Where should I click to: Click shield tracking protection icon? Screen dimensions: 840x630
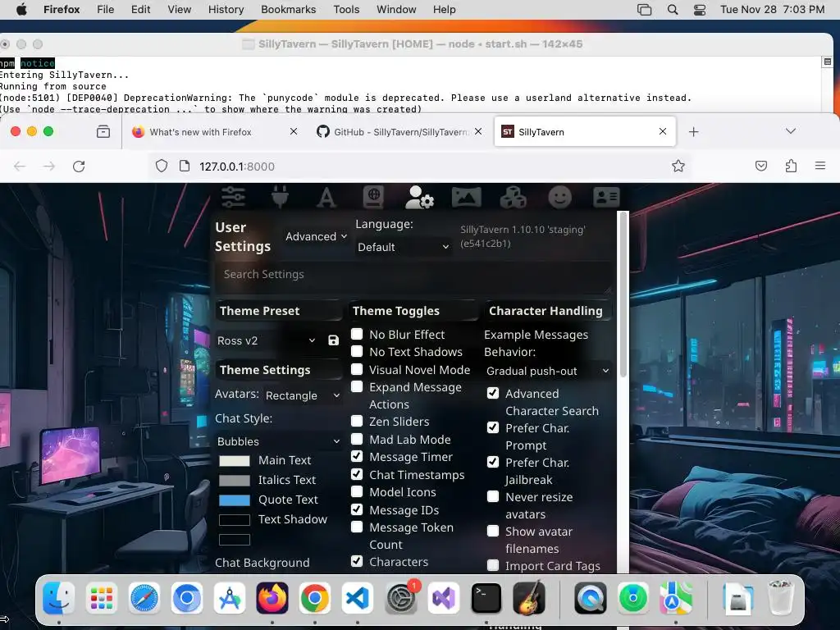point(162,166)
